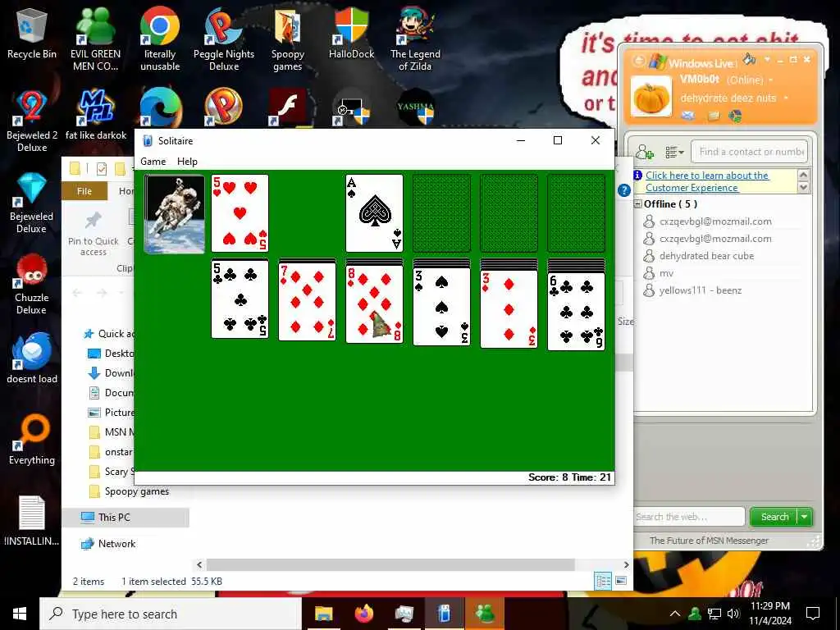Image resolution: width=840 pixels, height=630 pixels.
Task: Open the File tab in File Explorer
Action: click(84, 191)
